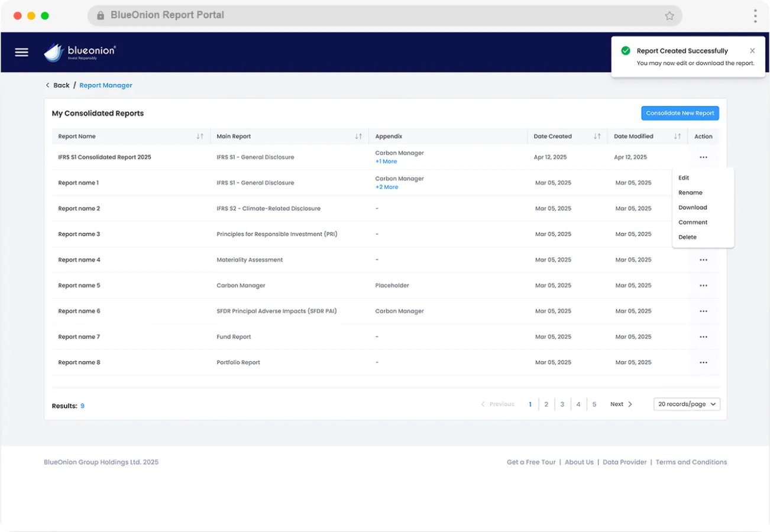
Task: Select the Report name 1 row
Action: pyautogui.click(x=386, y=183)
